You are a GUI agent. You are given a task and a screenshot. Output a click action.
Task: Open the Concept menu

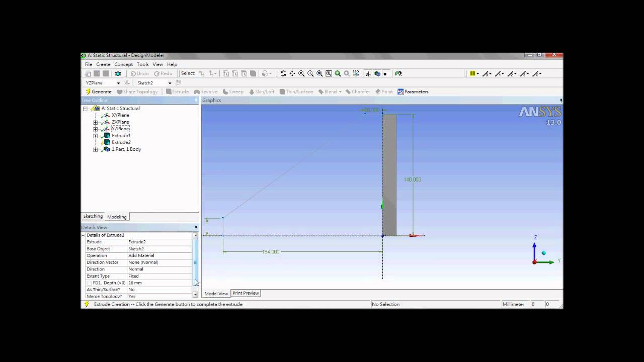123,64
